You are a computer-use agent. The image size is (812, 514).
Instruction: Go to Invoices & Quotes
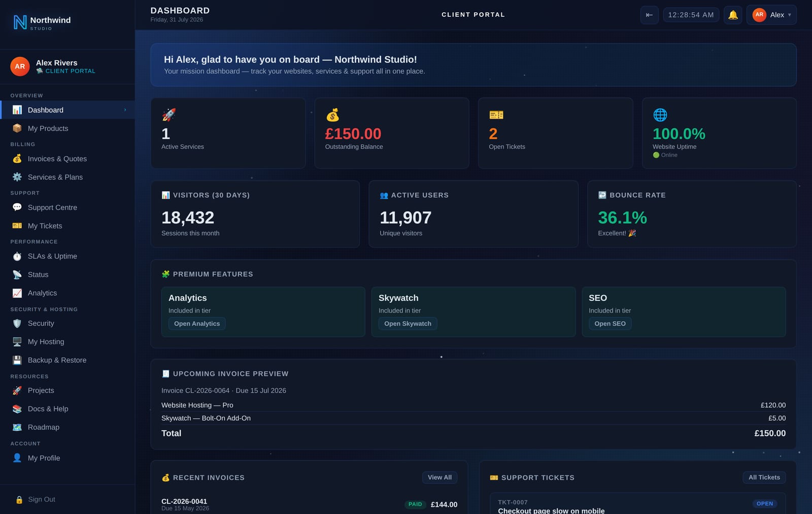pyautogui.click(x=67, y=159)
